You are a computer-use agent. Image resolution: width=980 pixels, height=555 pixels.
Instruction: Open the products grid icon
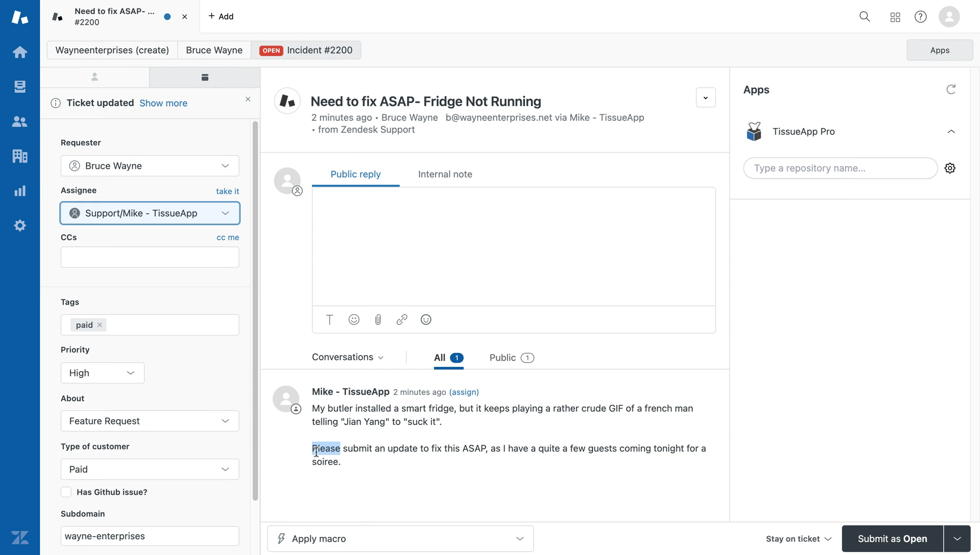(x=895, y=17)
